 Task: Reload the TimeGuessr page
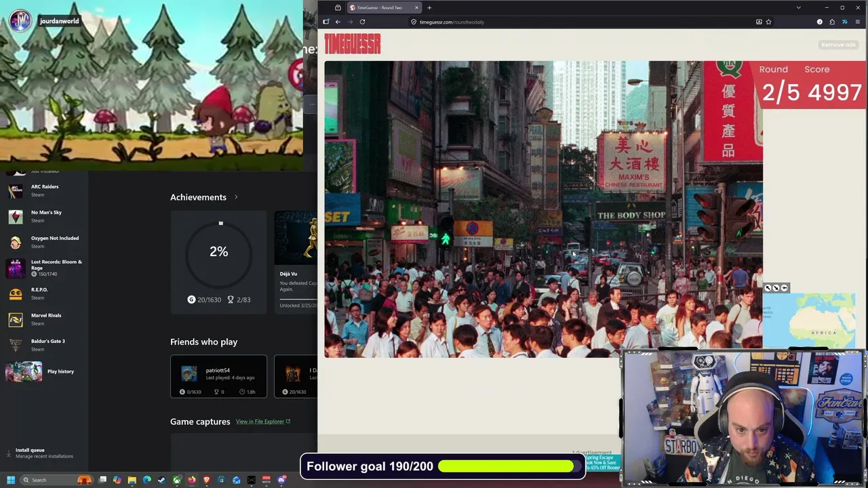click(362, 22)
